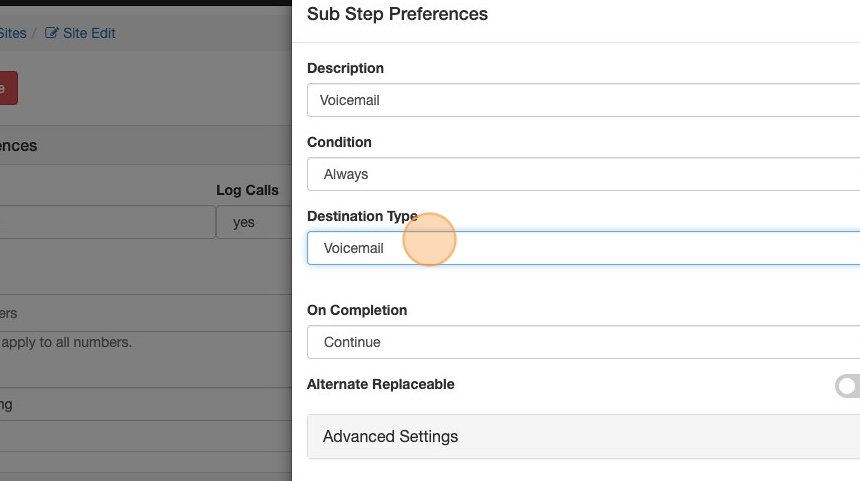Click the Destination Type label

click(x=362, y=216)
